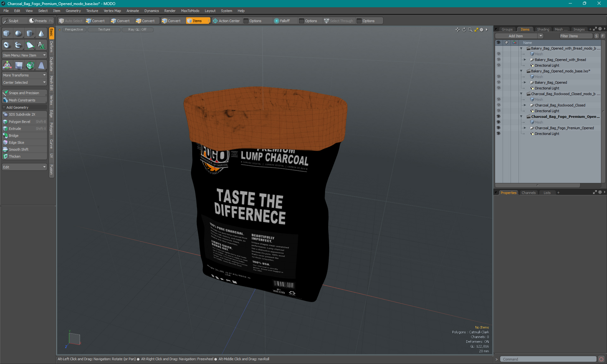Viewport: 607px width, 364px height.
Task: Click the Filter Items input field
Action: tap(575, 36)
